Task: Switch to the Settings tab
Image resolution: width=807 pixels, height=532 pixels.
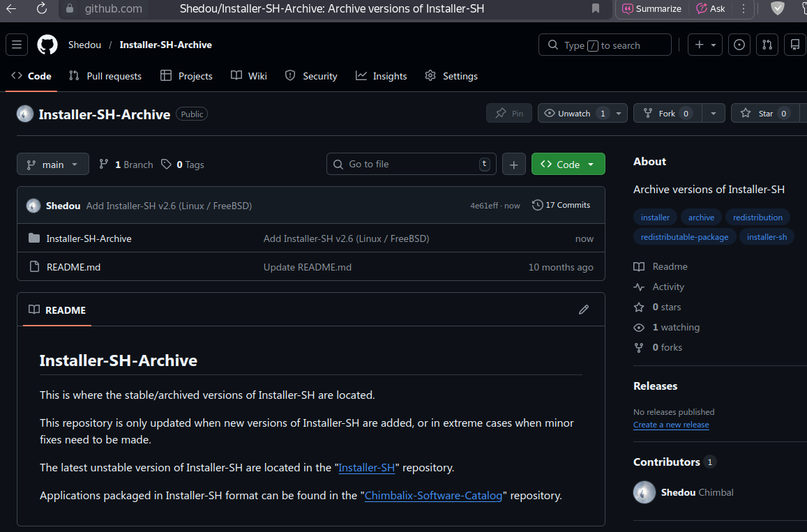Action: [451, 76]
